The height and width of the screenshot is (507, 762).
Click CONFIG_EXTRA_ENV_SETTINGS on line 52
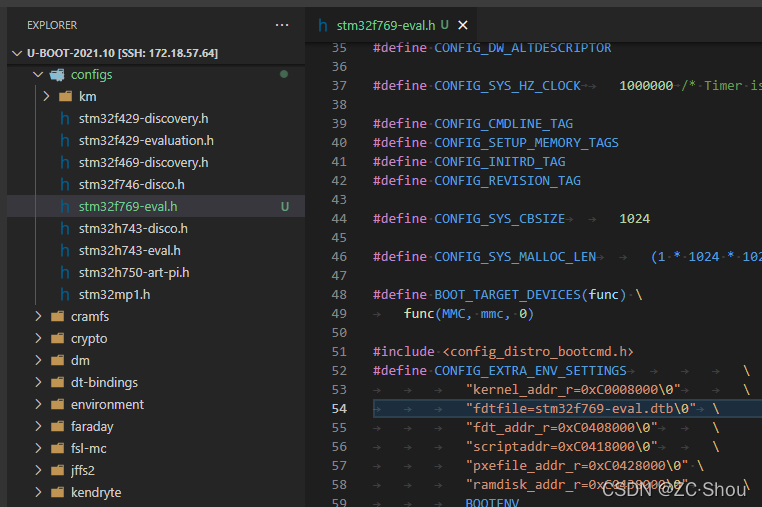[530, 371]
